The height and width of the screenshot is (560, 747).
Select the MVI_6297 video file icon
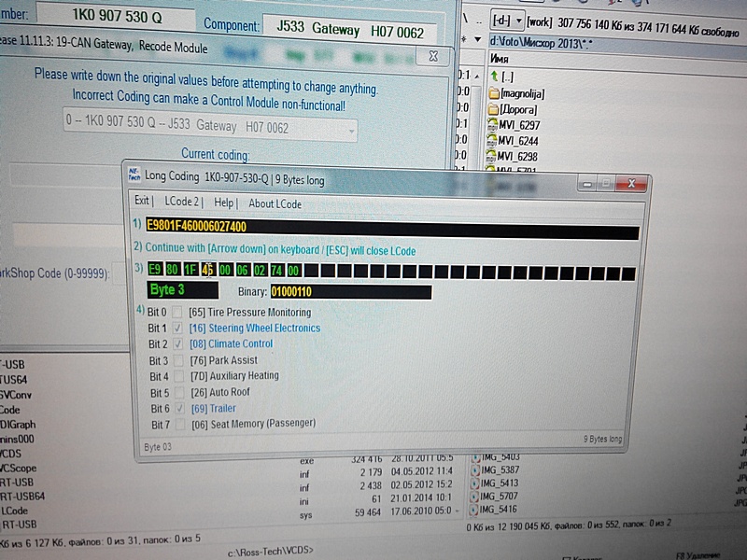point(492,125)
